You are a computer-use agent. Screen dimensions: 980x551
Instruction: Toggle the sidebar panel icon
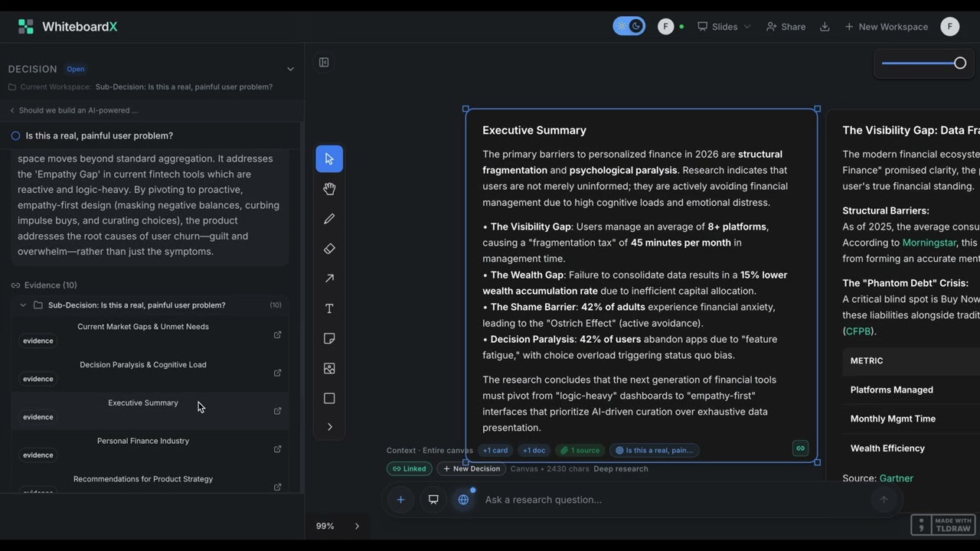(x=324, y=62)
